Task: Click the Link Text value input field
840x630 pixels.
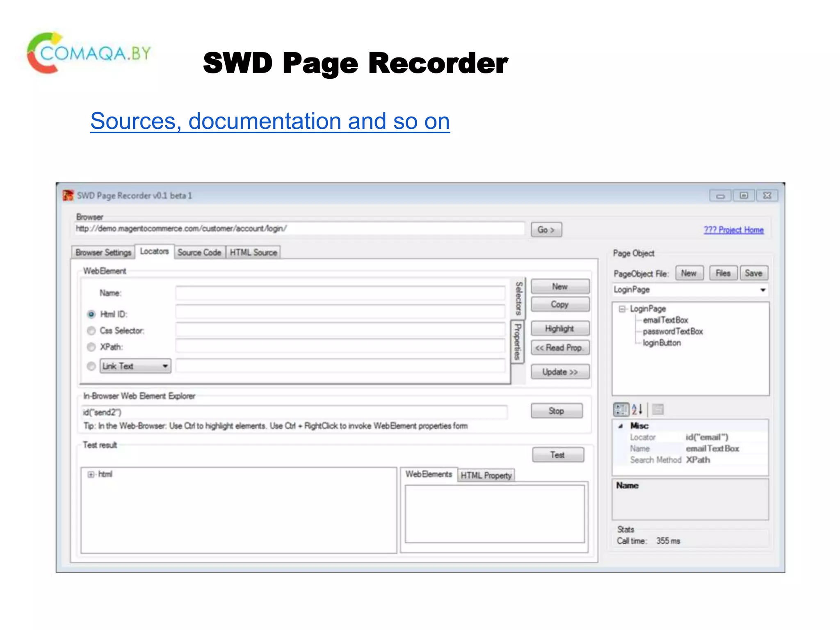Action: (x=340, y=365)
